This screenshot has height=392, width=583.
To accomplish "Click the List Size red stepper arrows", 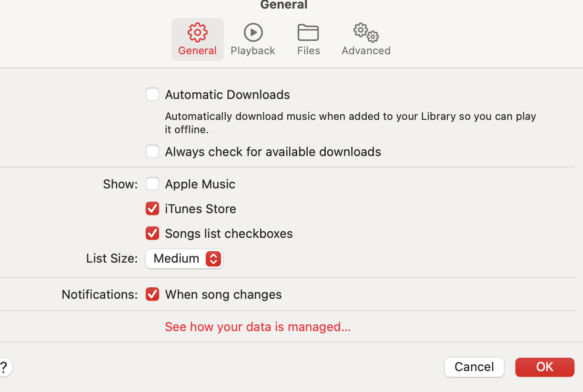I will click(x=213, y=258).
